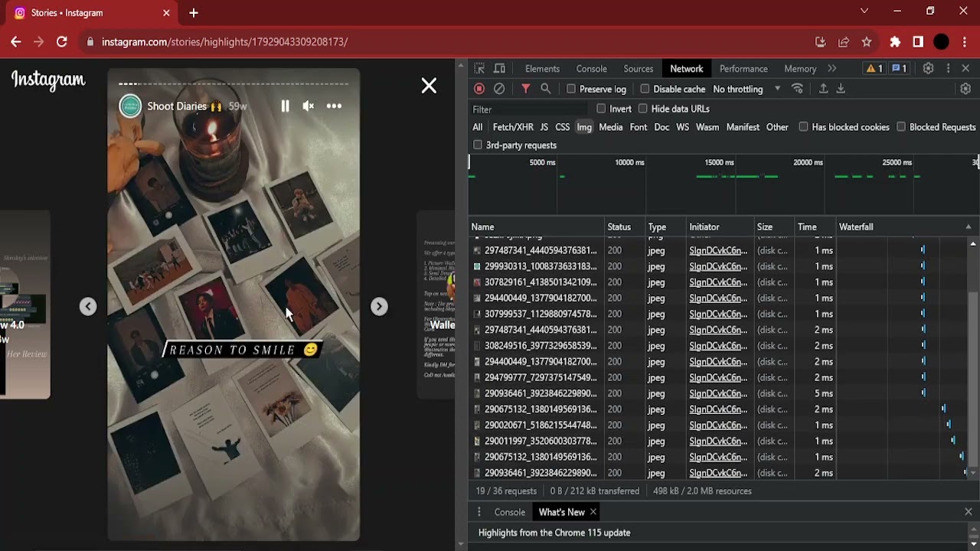Export HAR file with download icon
980x551 pixels.
(x=841, y=89)
